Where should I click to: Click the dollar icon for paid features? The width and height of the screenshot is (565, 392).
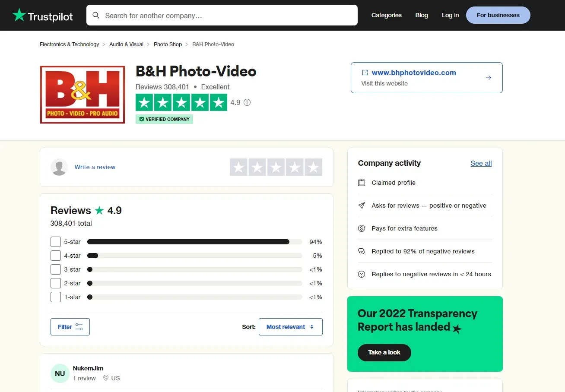point(362,228)
